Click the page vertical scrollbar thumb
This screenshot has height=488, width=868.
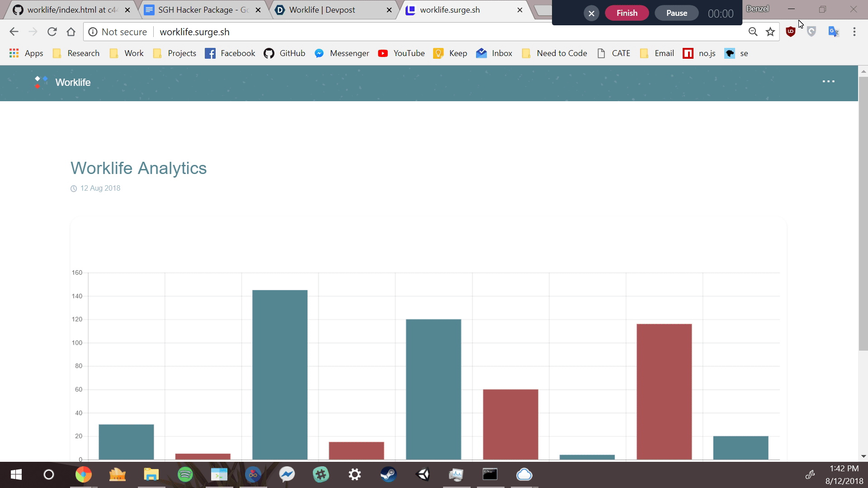(x=863, y=212)
